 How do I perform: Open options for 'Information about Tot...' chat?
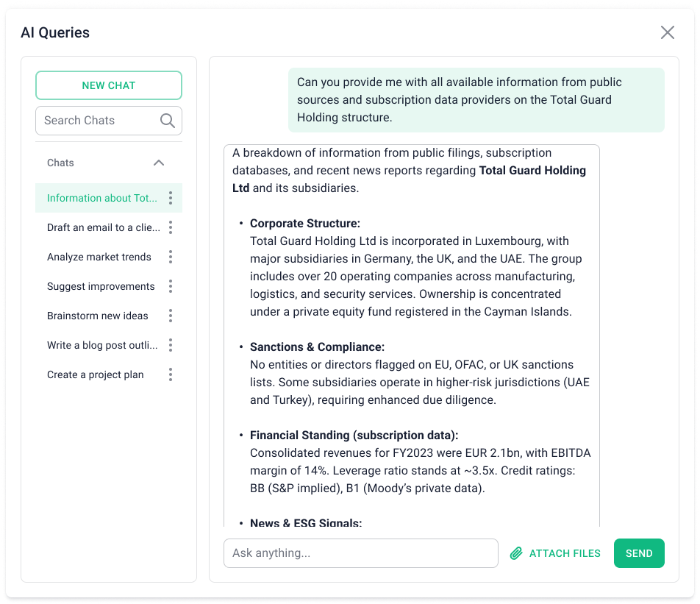(x=171, y=198)
